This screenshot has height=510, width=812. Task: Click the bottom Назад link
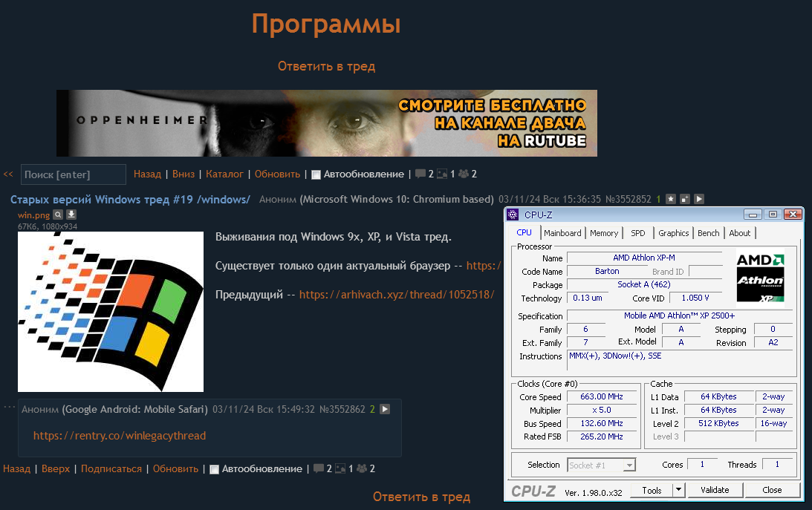pos(16,468)
